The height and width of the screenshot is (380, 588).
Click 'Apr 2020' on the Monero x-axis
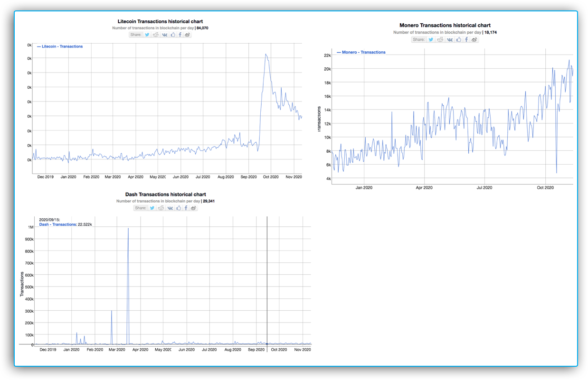[424, 188]
